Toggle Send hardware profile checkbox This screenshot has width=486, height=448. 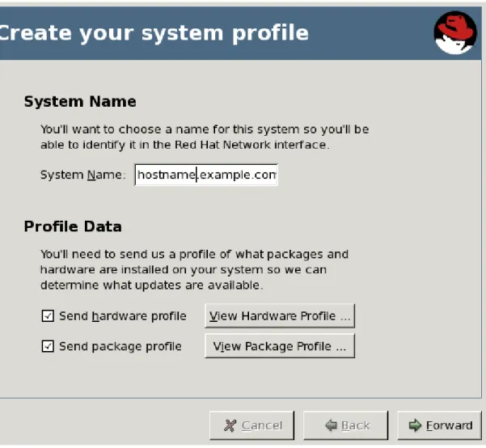coord(48,316)
